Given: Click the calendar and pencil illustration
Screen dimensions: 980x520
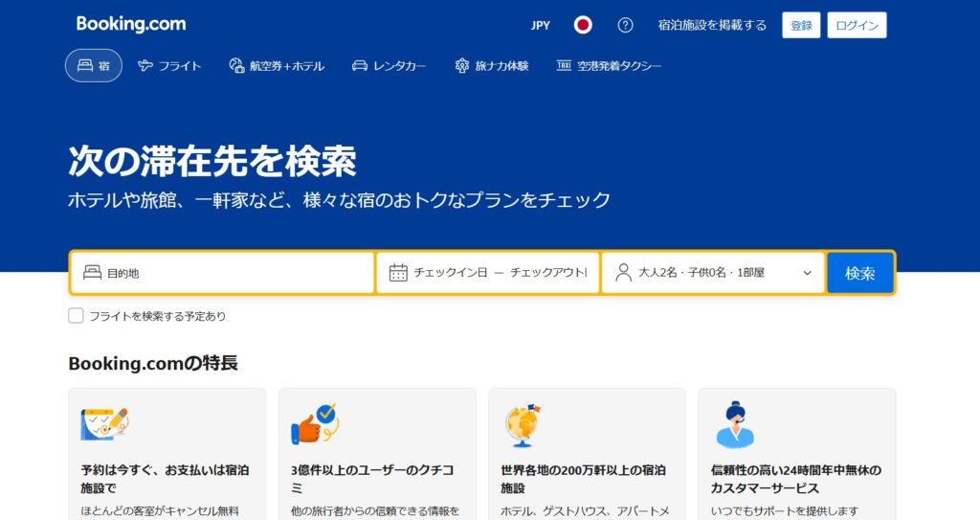Looking at the screenshot, I should click(x=104, y=423).
